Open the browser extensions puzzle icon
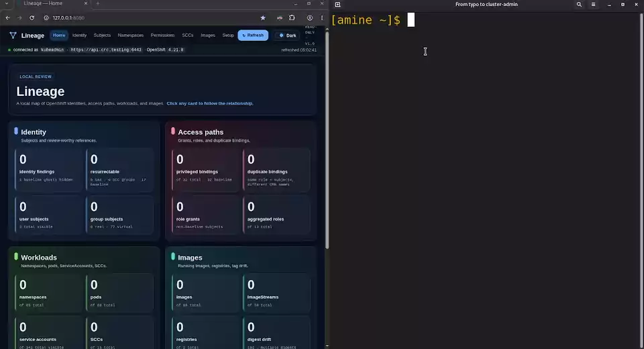Screen dimensions: 644x349 292,17
